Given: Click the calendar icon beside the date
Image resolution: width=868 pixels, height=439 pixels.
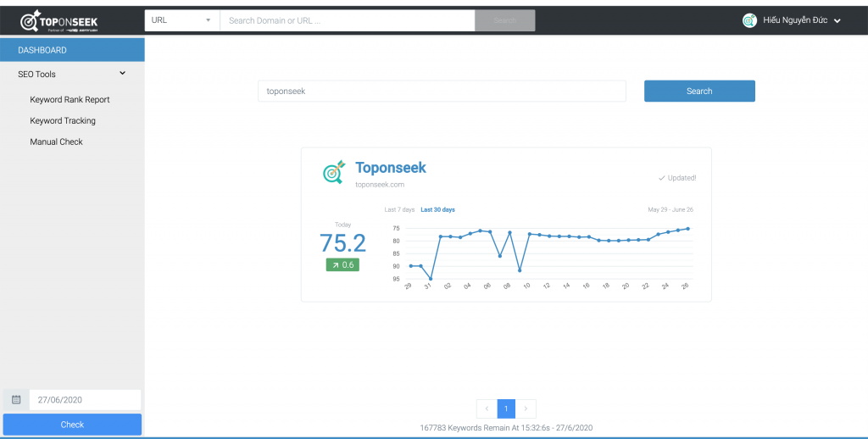Looking at the screenshot, I should [16, 400].
